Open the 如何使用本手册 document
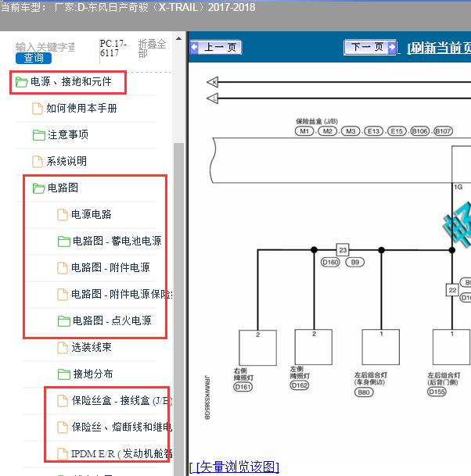This screenshot has height=476, width=471. [x=81, y=108]
